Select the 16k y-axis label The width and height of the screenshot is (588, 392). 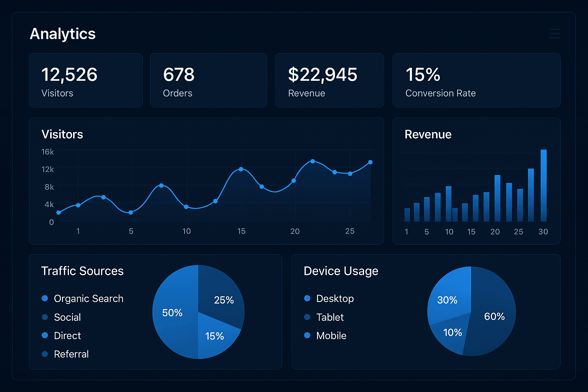[47, 152]
